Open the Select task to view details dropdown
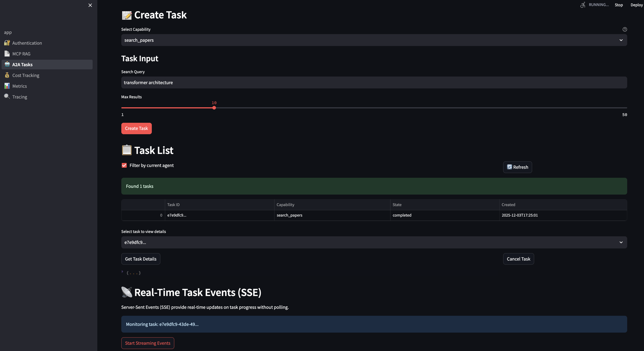This screenshot has width=644, height=351. pyautogui.click(x=374, y=242)
